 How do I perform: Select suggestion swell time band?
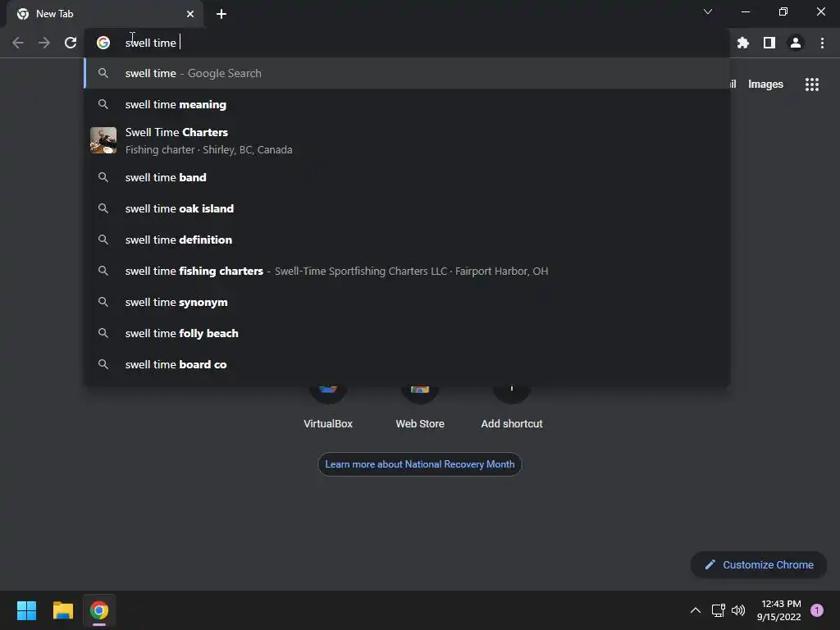(407, 177)
